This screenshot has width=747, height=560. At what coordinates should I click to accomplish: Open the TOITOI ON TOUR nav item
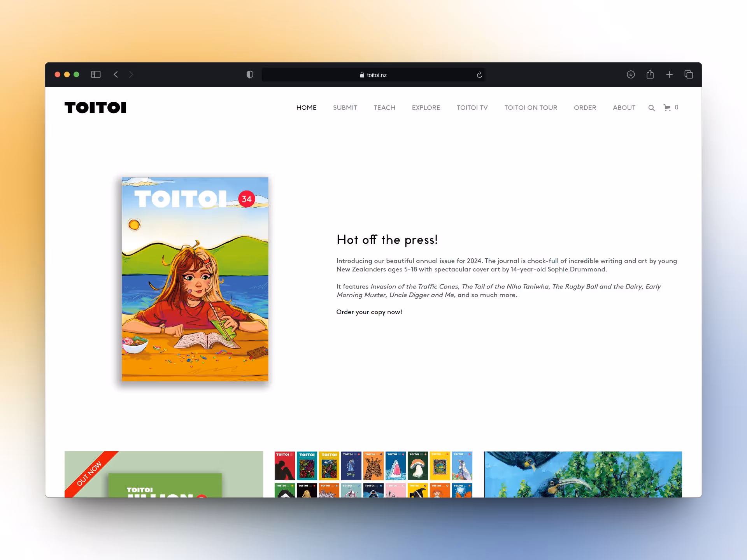click(x=531, y=108)
